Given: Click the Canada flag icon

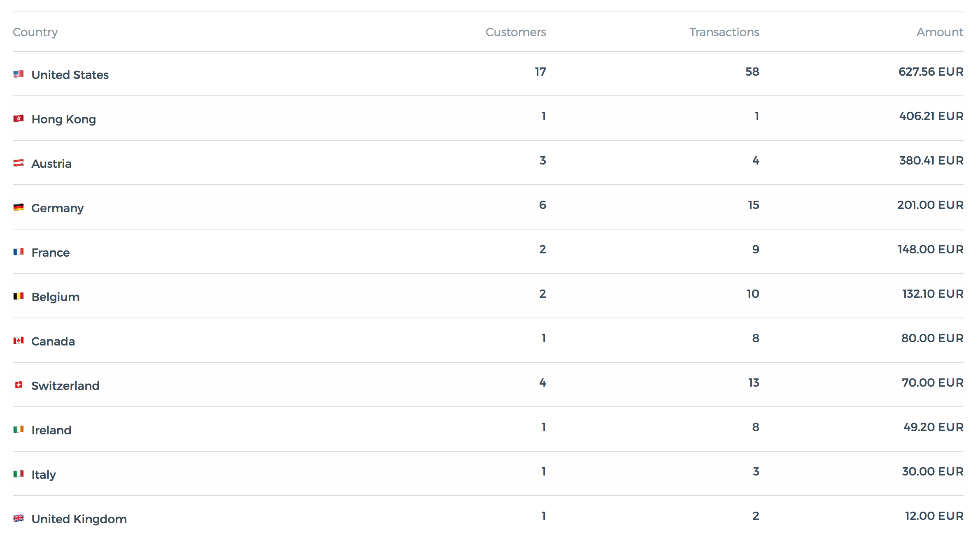Looking at the screenshot, I should [x=19, y=341].
